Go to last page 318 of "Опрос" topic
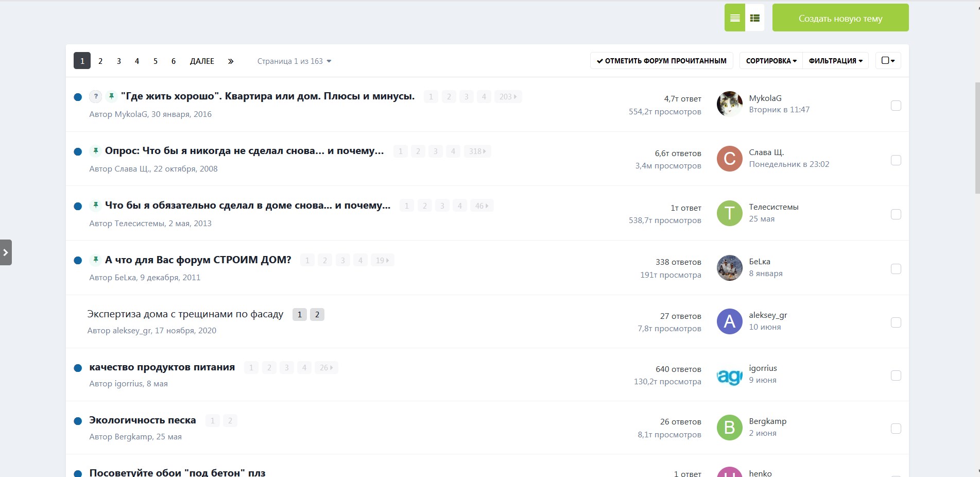 [x=477, y=151]
